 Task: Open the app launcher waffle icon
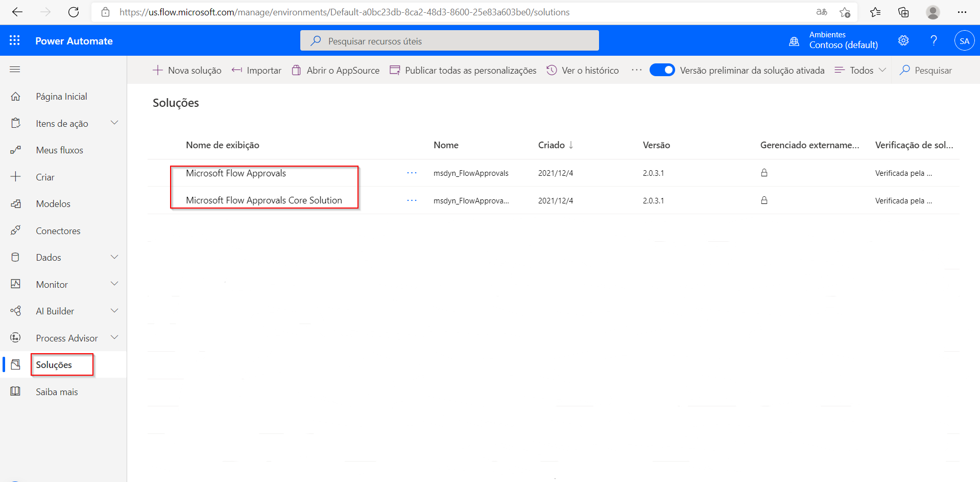tap(15, 40)
